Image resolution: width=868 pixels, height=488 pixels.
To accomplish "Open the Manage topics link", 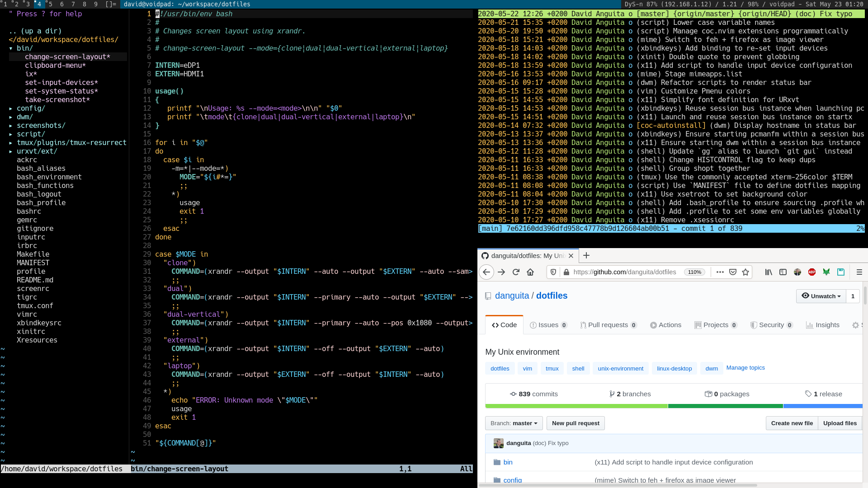I will [745, 368].
